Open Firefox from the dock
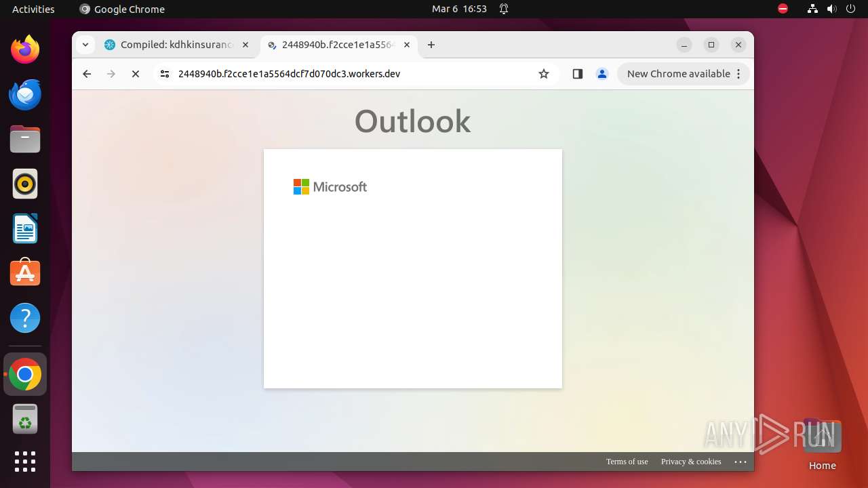Screen dimensions: 868x488 (25, 49)
